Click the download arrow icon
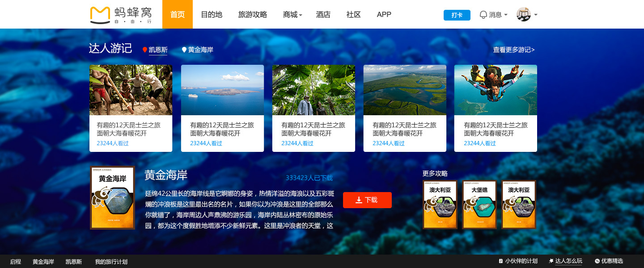Image resolution: width=644 pixels, height=268 pixels. 359,200
